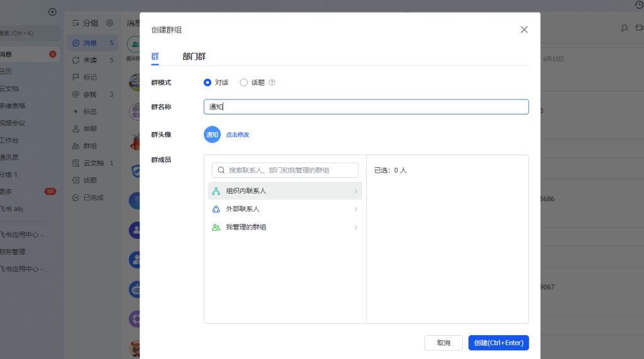Viewport: 644px width, 359px height.
Task: Click the plus icon in left sidebar
Action: point(52,12)
